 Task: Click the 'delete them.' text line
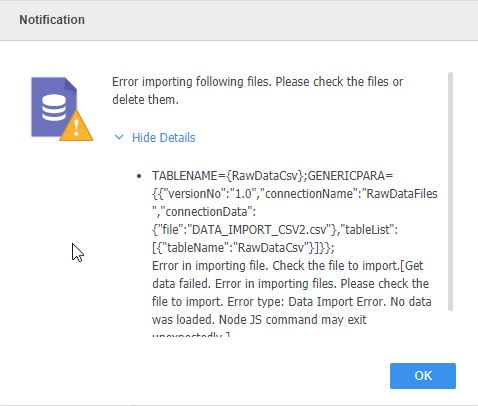coord(145,99)
